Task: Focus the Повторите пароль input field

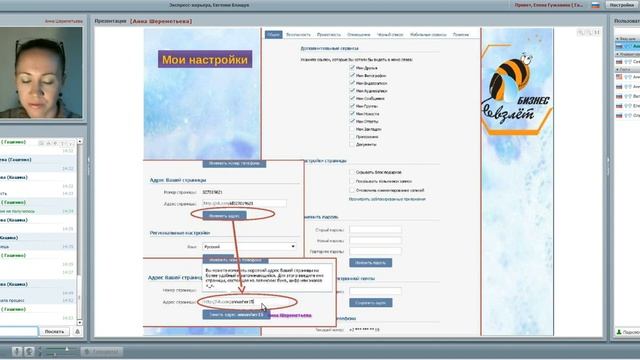Action: tap(376, 251)
